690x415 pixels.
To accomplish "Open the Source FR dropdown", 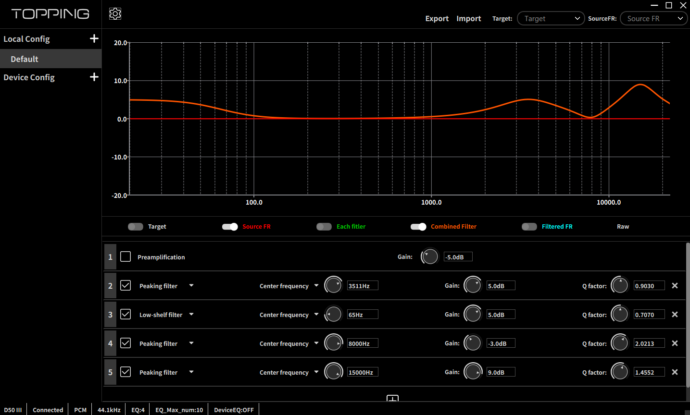I will (654, 18).
